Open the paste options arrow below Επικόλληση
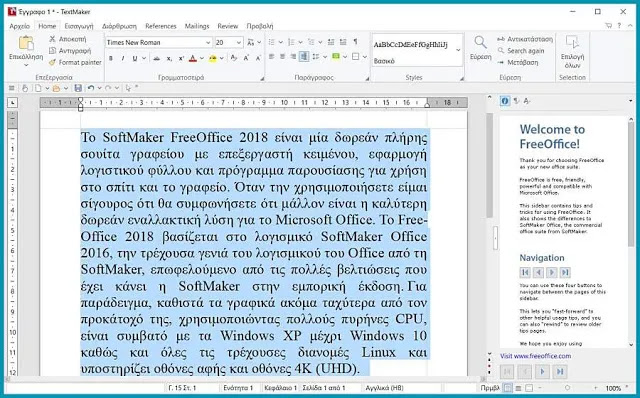Screen dimensions: 640x398 (x=26, y=65)
